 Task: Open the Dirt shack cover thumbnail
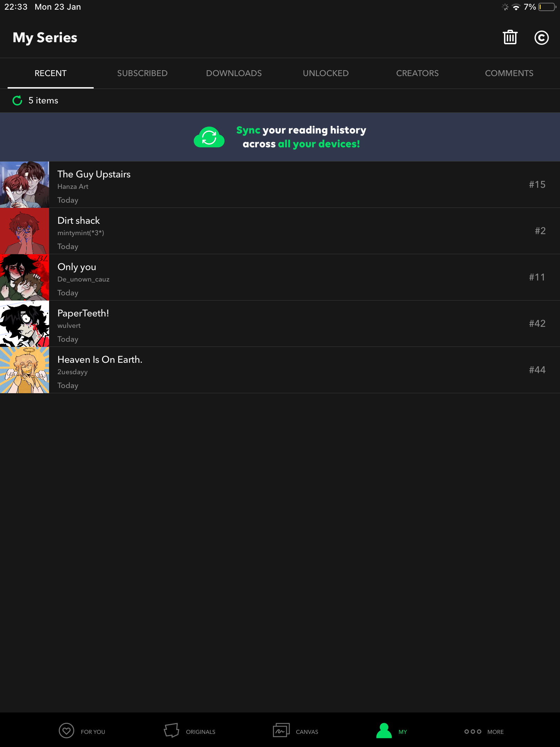point(25,231)
